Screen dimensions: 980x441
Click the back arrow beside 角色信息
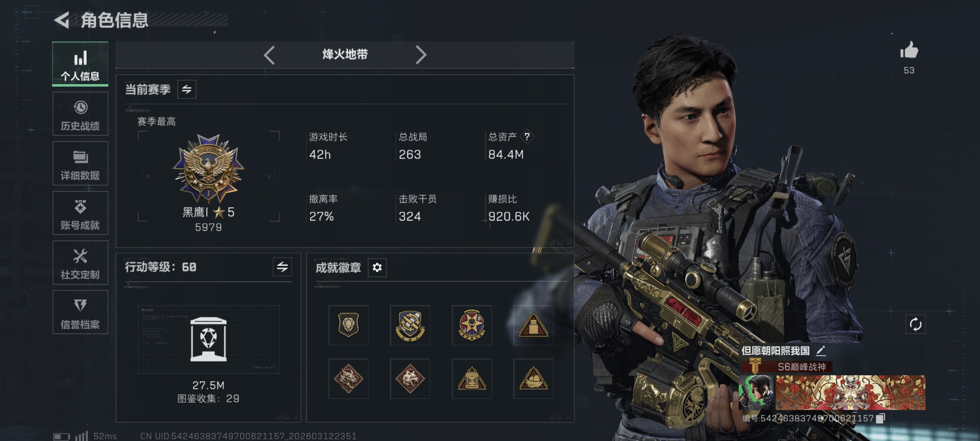[x=62, y=20]
